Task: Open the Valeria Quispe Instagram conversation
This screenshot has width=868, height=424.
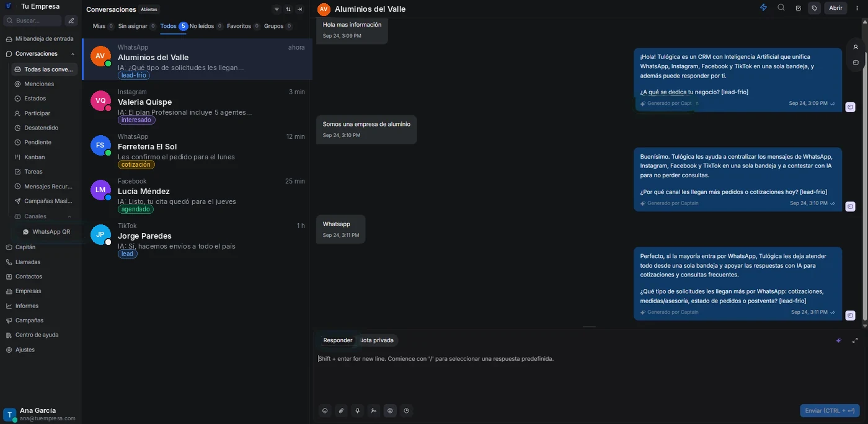Action: pyautogui.click(x=197, y=105)
